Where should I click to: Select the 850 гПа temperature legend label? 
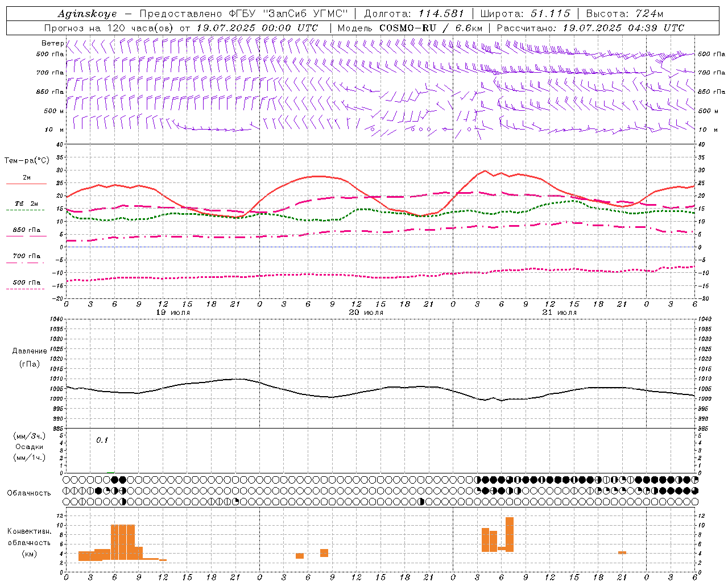point(27,230)
